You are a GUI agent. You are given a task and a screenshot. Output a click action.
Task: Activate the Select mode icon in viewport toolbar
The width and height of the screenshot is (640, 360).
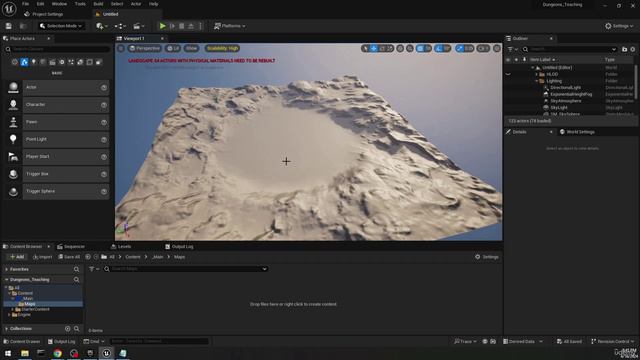pyautogui.click(x=365, y=48)
